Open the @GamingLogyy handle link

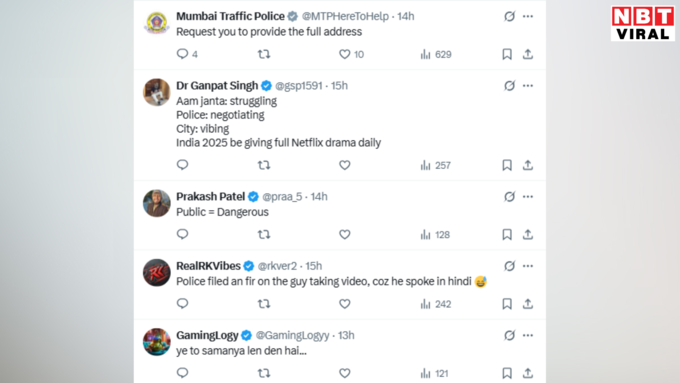[292, 335]
